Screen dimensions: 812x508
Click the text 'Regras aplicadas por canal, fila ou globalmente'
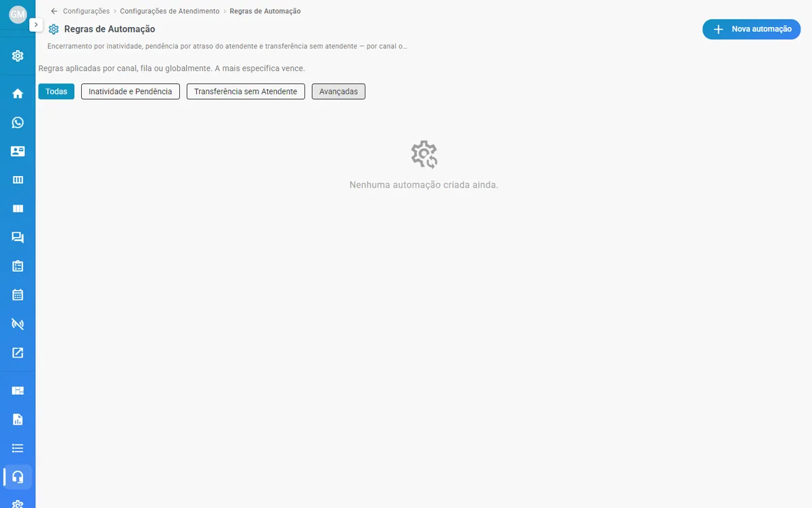[172, 68]
